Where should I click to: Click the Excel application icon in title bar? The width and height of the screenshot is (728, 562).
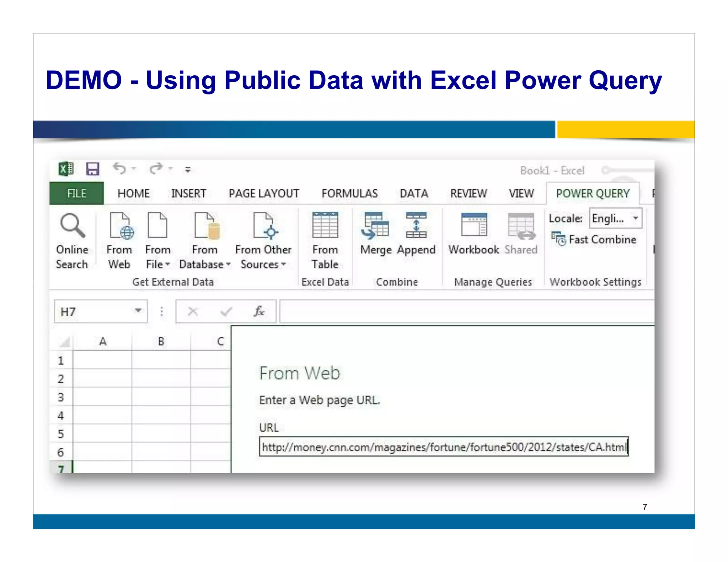(x=66, y=169)
